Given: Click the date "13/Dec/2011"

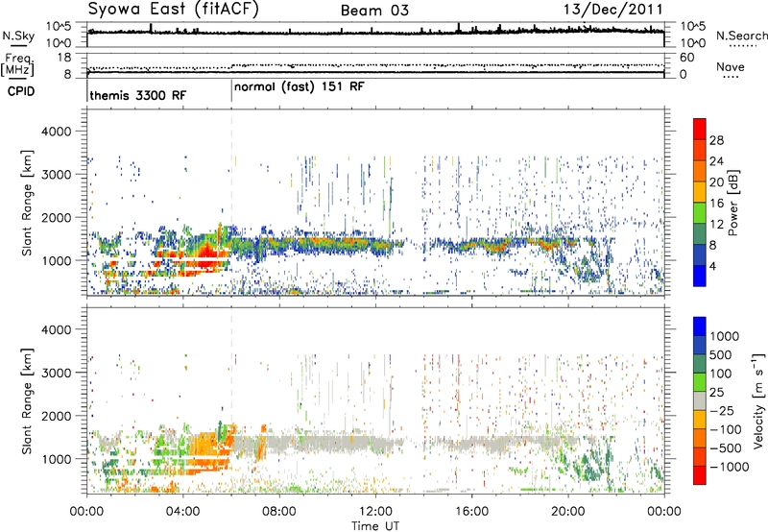Looking at the screenshot, I should click(x=612, y=10).
